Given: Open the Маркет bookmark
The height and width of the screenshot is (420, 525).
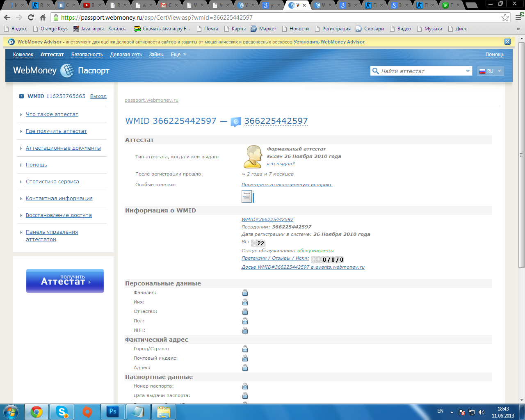Looking at the screenshot, I should [263, 29].
